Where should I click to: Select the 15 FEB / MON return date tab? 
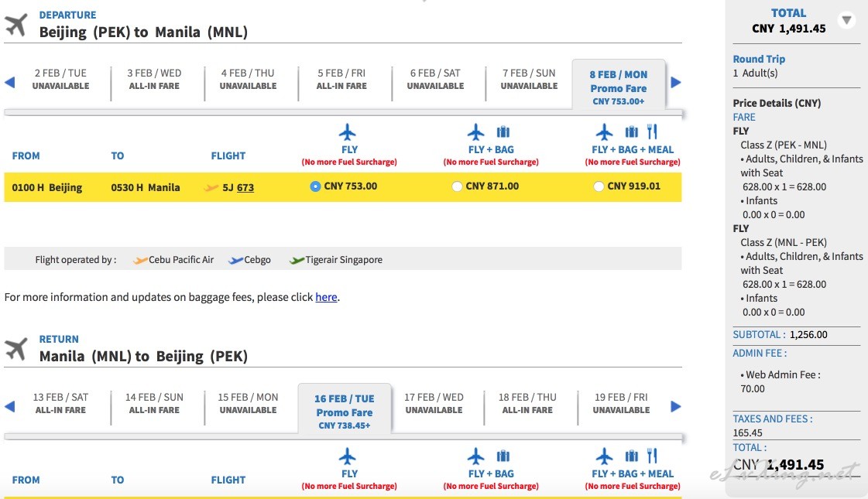(x=248, y=403)
